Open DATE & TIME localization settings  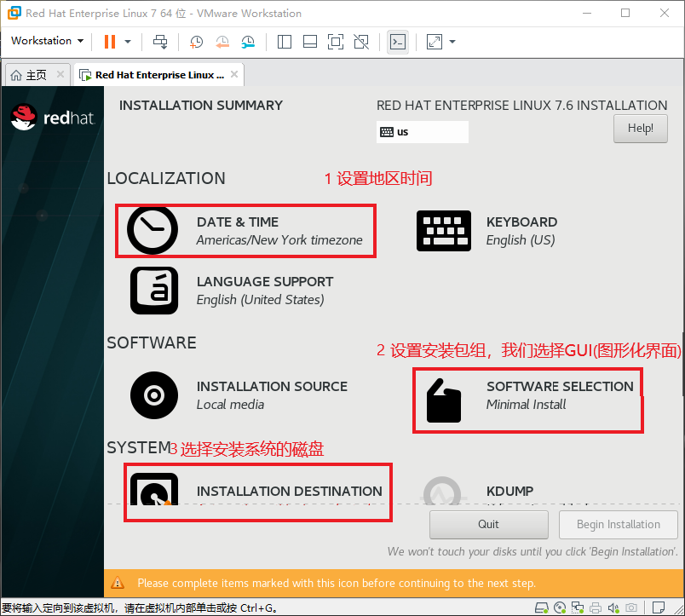(x=245, y=230)
